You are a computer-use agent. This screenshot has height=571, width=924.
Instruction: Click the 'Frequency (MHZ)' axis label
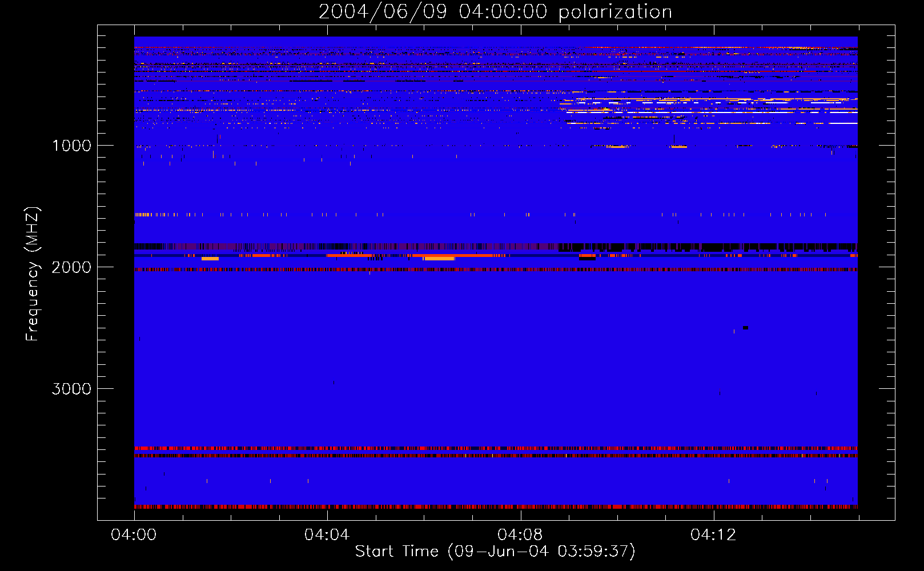(x=33, y=274)
